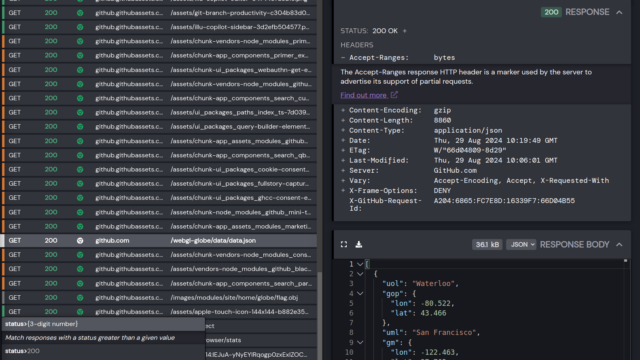Click source icon on the data.json request row
Image resolution: width=640 pixels, height=360 pixels.
(x=80, y=241)
